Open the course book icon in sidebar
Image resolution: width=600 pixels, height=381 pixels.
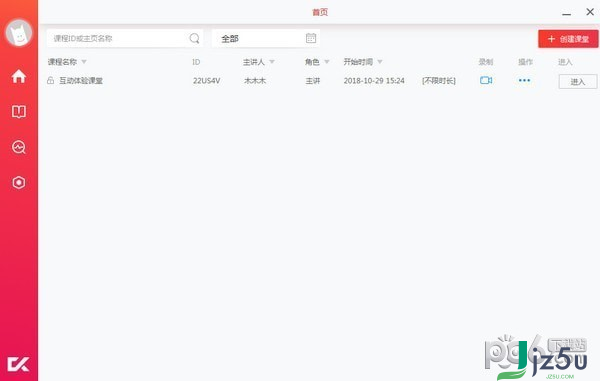[18, 112]
